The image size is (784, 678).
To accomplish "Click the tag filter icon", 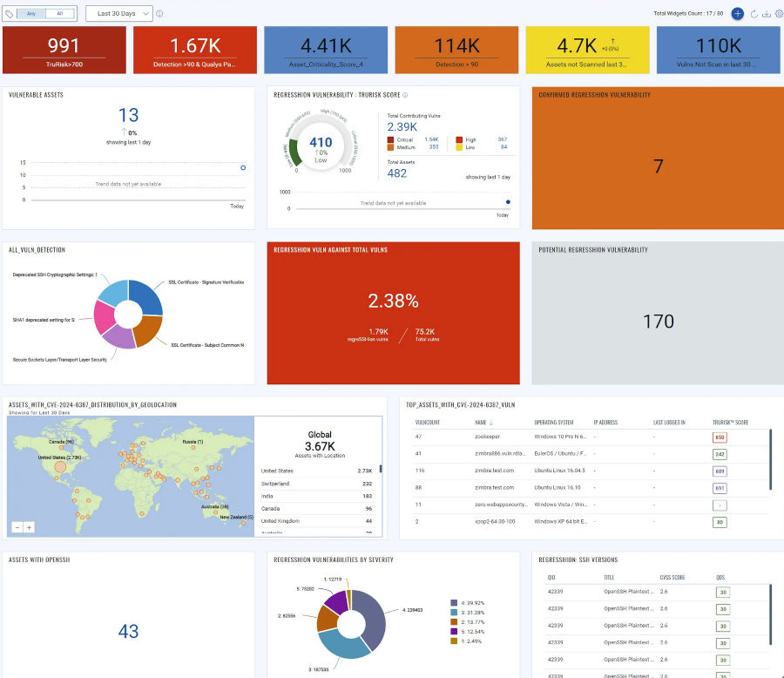I will [9, 14].
